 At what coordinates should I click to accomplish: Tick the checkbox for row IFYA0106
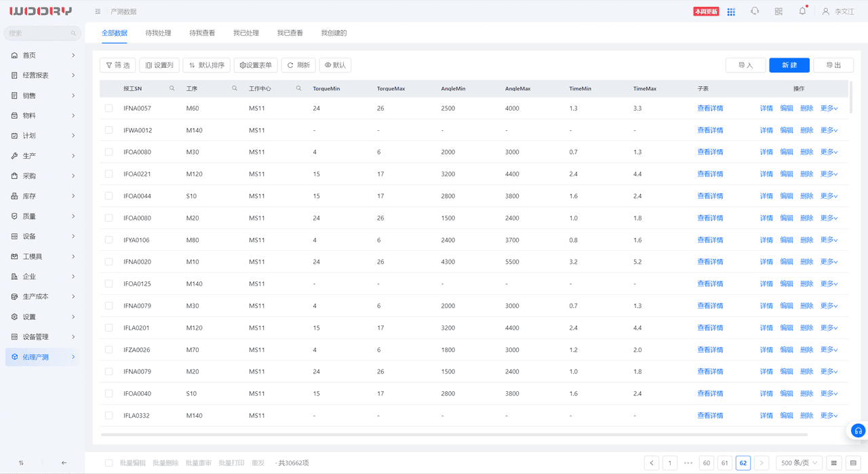(108, 240)
